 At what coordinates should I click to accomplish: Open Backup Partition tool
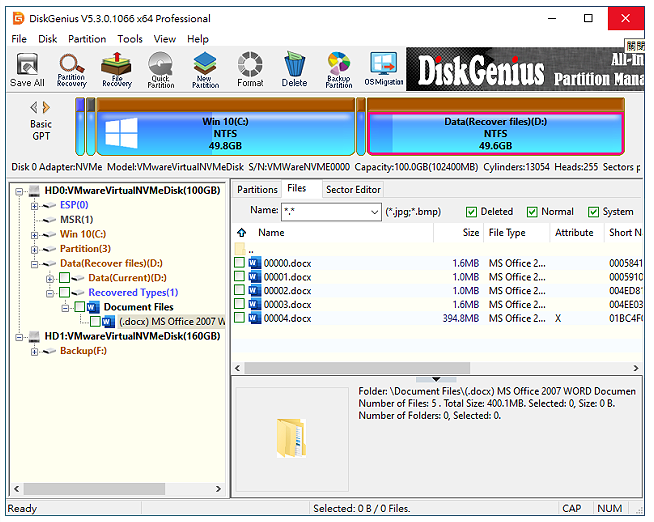click(339, 70)
